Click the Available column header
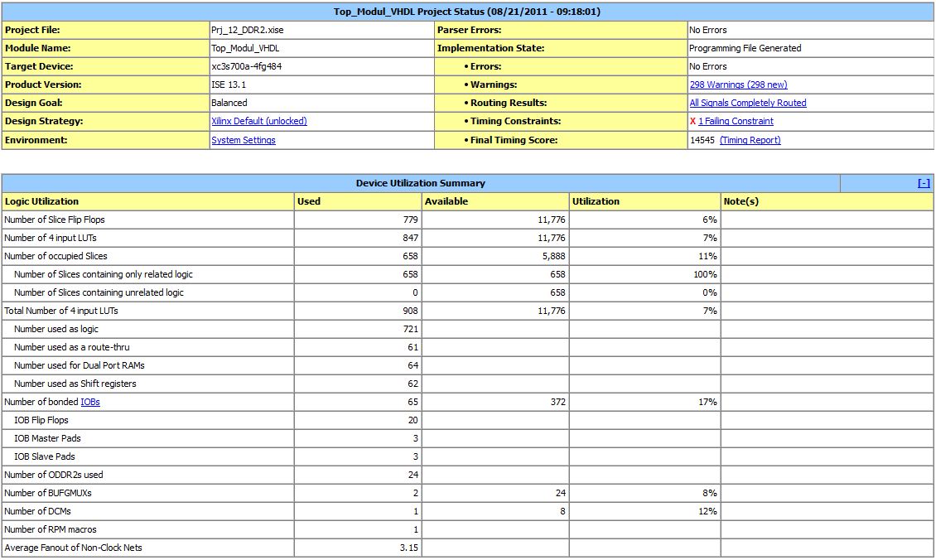 [446, 201]
